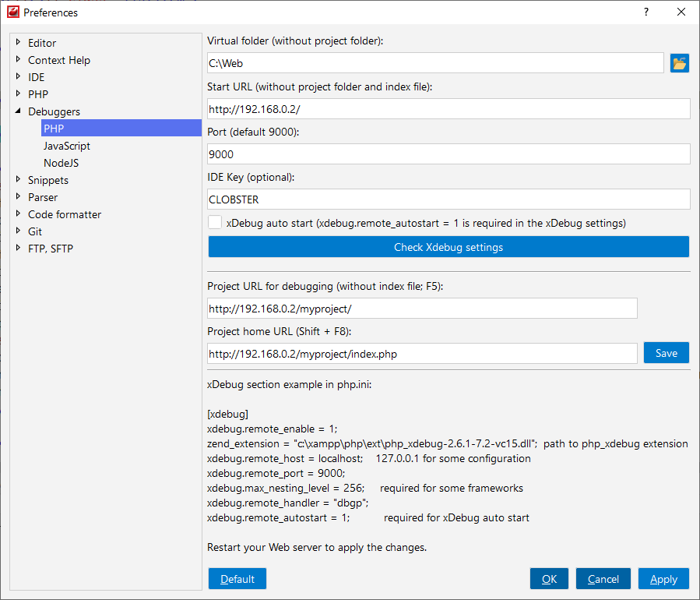
Task: Click the zend_extension example line
Action: 447,443
